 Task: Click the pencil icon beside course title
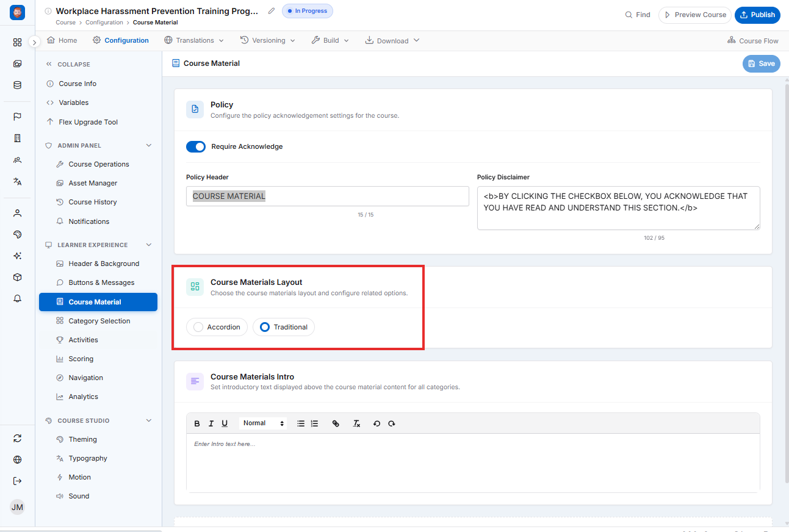coord(272,11)
